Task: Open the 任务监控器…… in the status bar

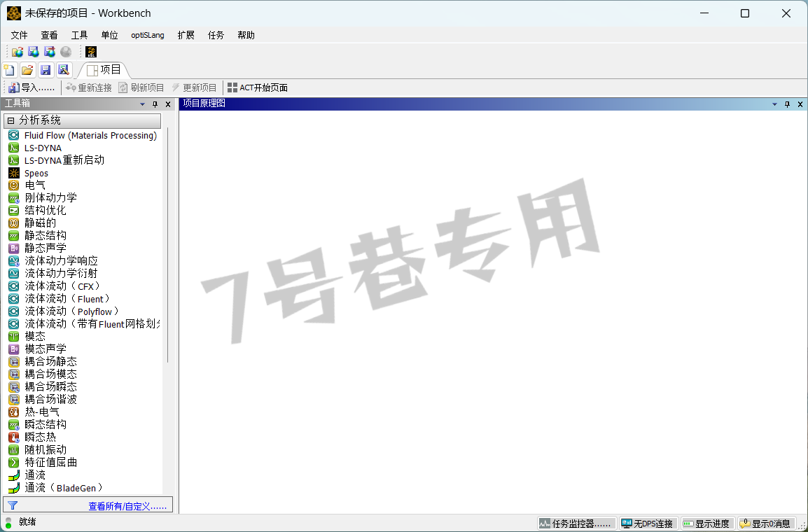Action: [577, 524]
